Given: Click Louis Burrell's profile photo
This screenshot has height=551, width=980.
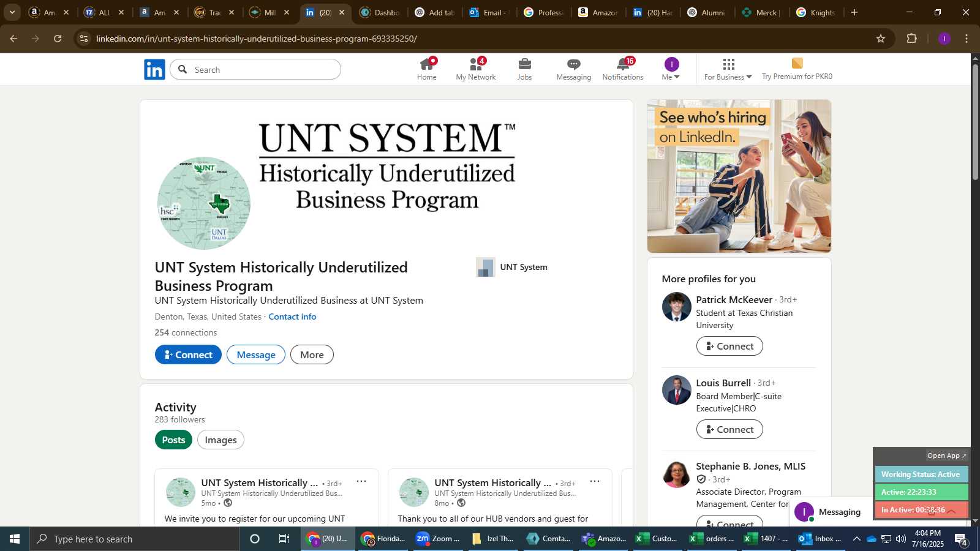Looking at the screenshot, I should [677, 390].
